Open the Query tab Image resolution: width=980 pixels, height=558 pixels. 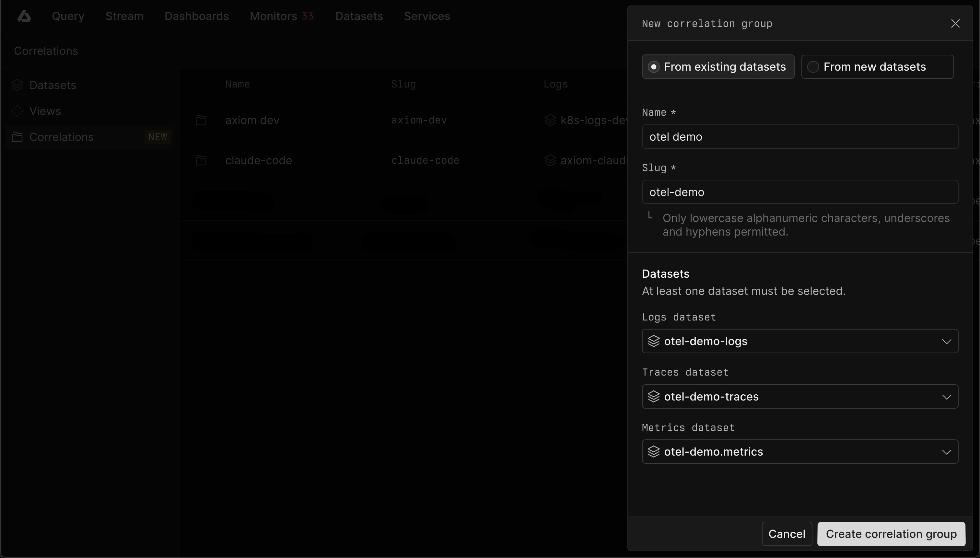click(68, 16)
